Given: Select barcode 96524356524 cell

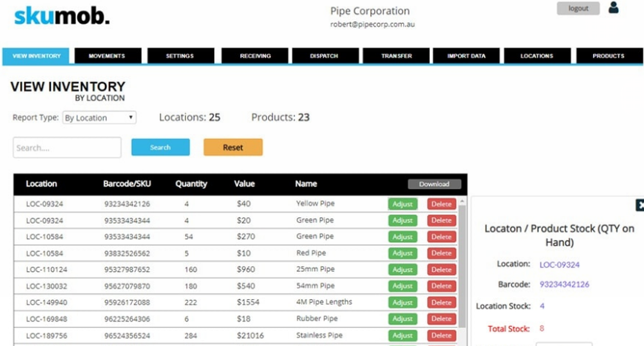Looking at the screenshot, I should (x=127, y=336).
